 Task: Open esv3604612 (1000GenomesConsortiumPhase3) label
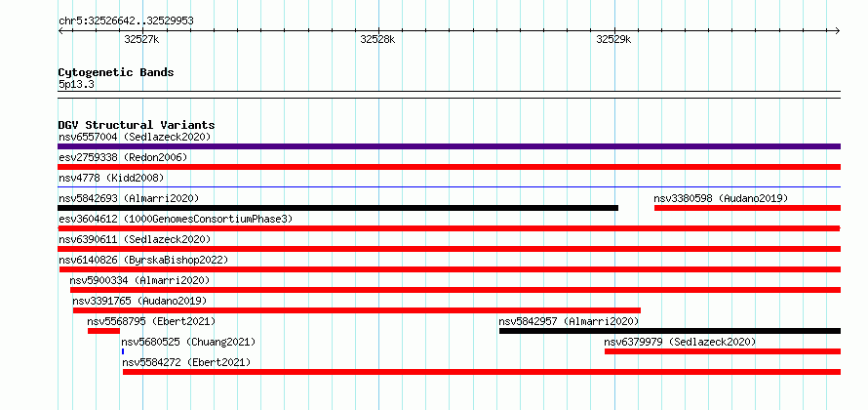pyautogui.click(x=176, y=219)
